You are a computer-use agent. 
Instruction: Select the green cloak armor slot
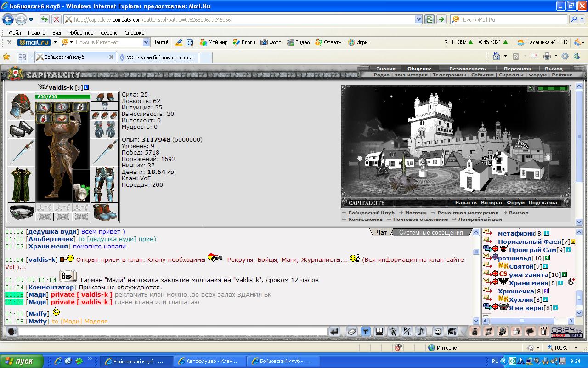coord(21,184)
